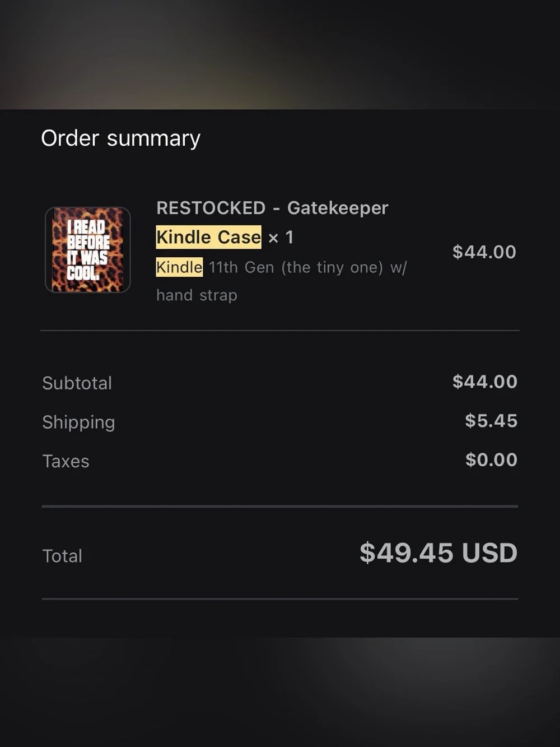Click the subtotal $44.00 amount
The width and height of the screenshot is (560, 747).
pos(485,382)
